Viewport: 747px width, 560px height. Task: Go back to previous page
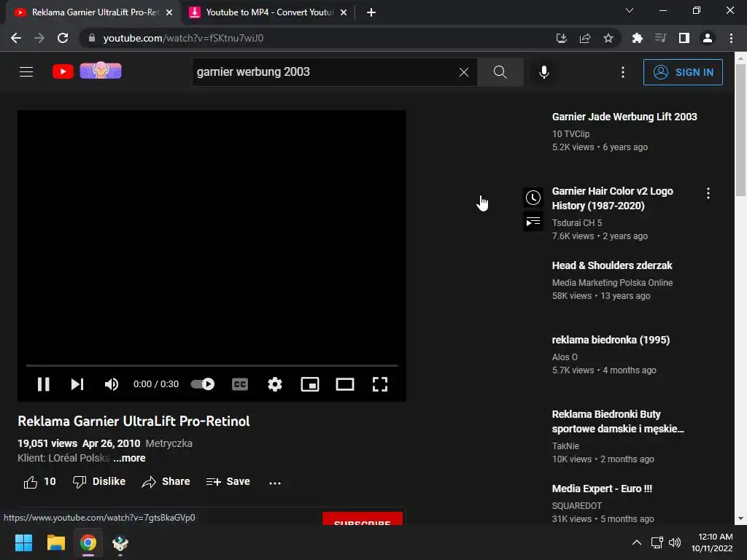coord(16,38)
